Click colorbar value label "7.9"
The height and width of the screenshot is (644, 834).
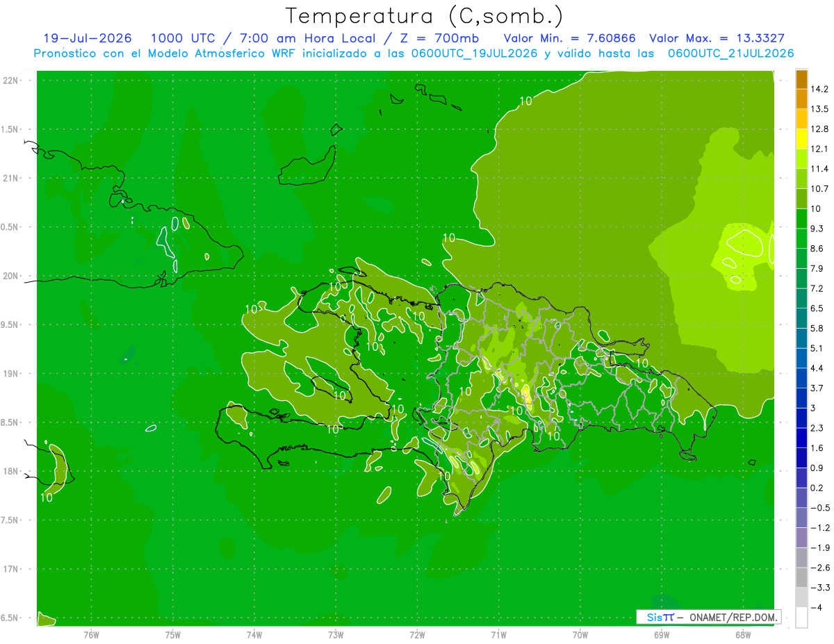(x=817, y=268)
